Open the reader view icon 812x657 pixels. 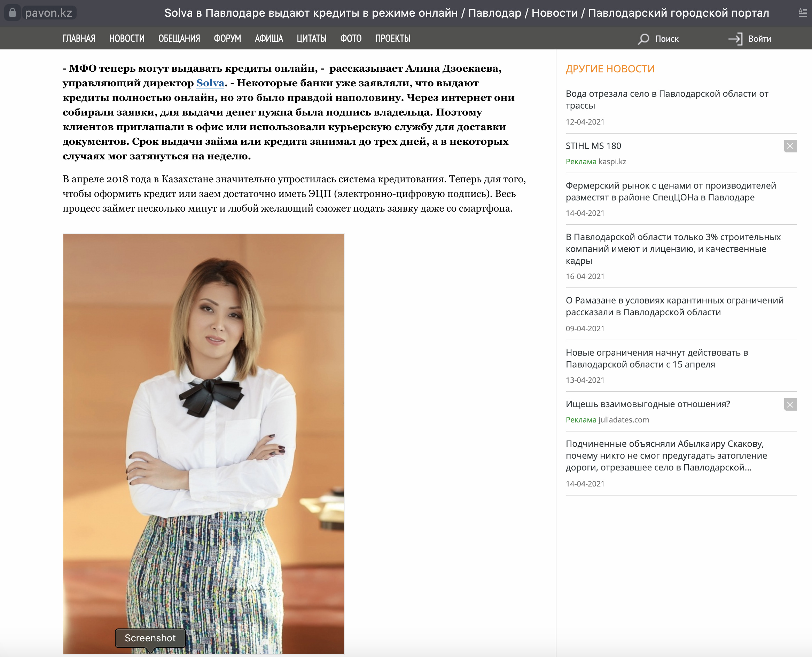point(803,13)
